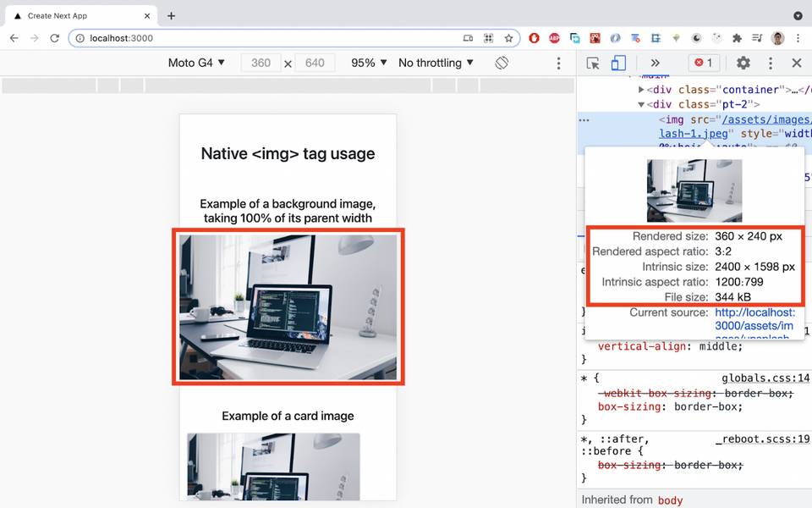Open the Chrome profile avatar
This screenshot has height=508, width=812.
coord(777,38)
